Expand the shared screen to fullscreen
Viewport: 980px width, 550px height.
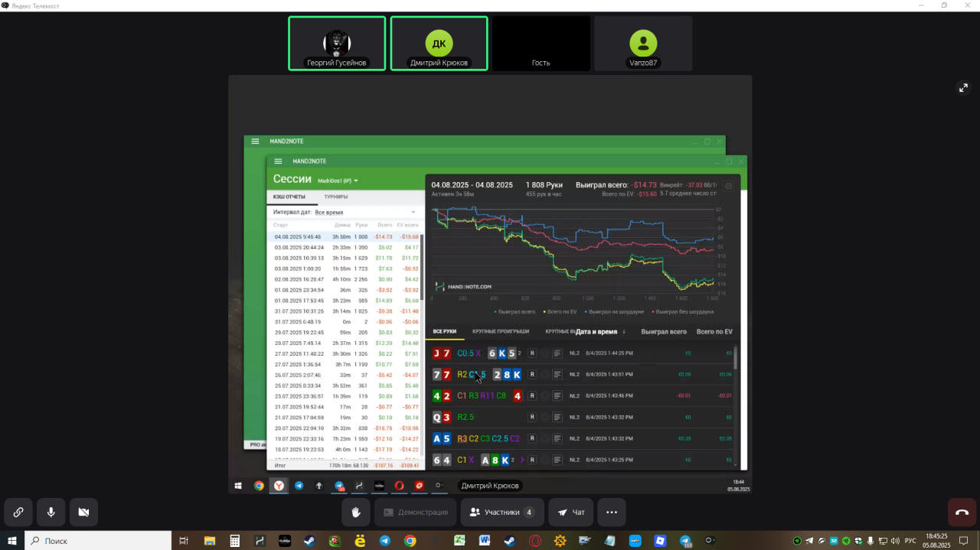(x=963, y=88)
